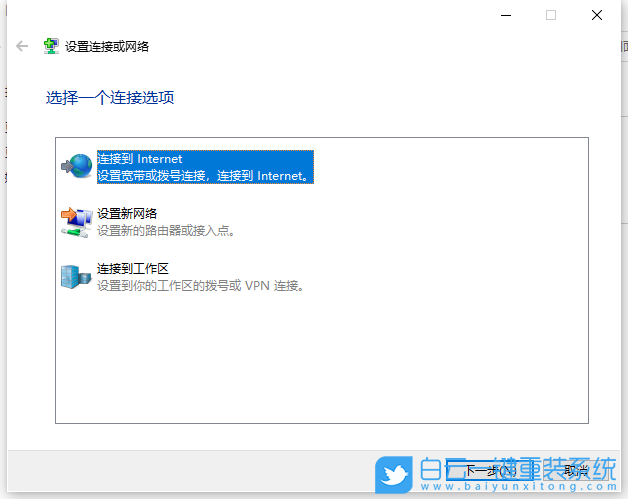
Task: Click description 设置新的路由器或接入点。
Action: coord(166,231)
